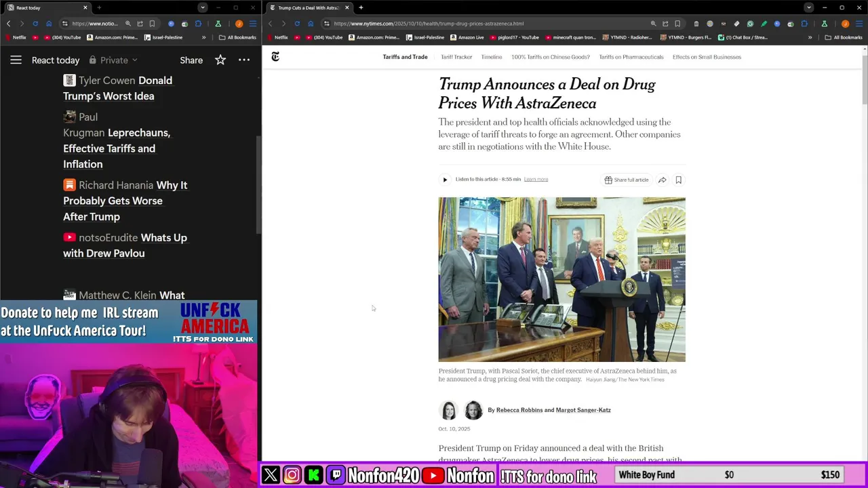Open Tariffs on Pharmaceuticals nav item
Image resolution: width=868 pixels, height=488 pixels.
tap(631, 57)
